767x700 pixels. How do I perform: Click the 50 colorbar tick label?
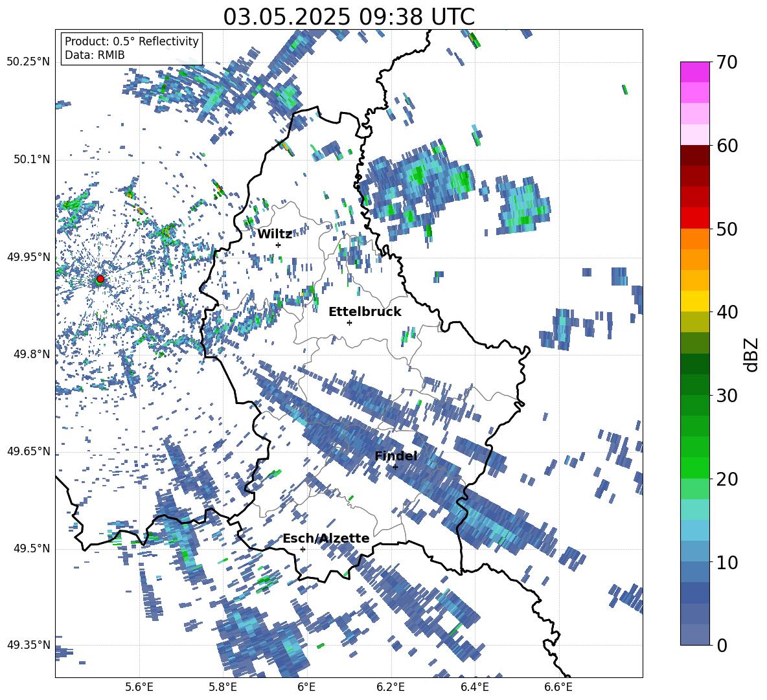tap(726, 229)
